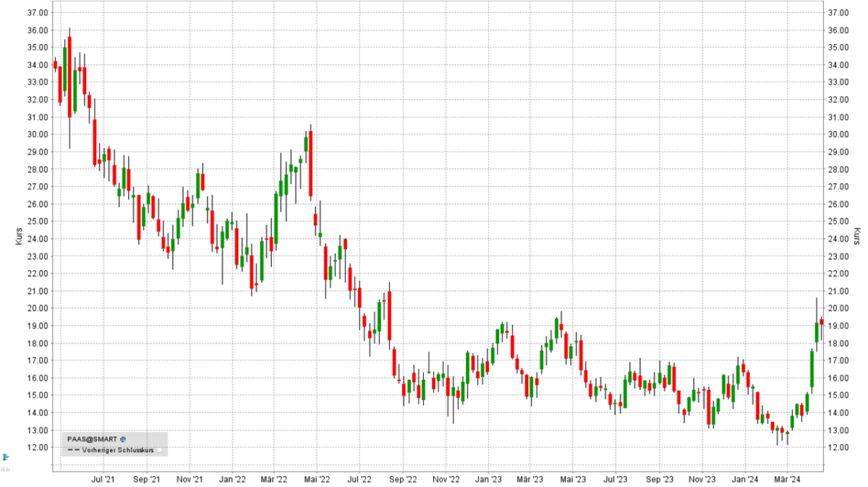
Task: Select the blue candlestick icon in the lower-left corner
Action: [5, 457]
